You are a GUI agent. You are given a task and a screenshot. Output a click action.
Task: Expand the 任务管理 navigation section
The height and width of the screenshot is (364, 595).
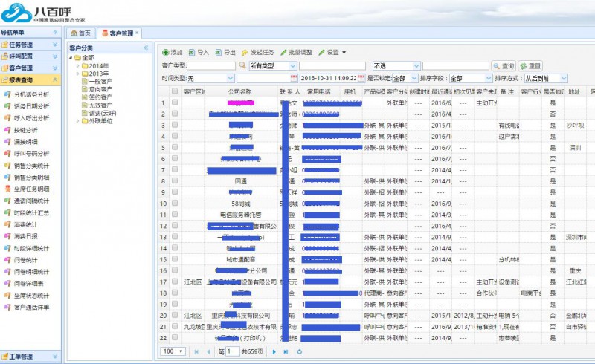[x=30, y=45]
